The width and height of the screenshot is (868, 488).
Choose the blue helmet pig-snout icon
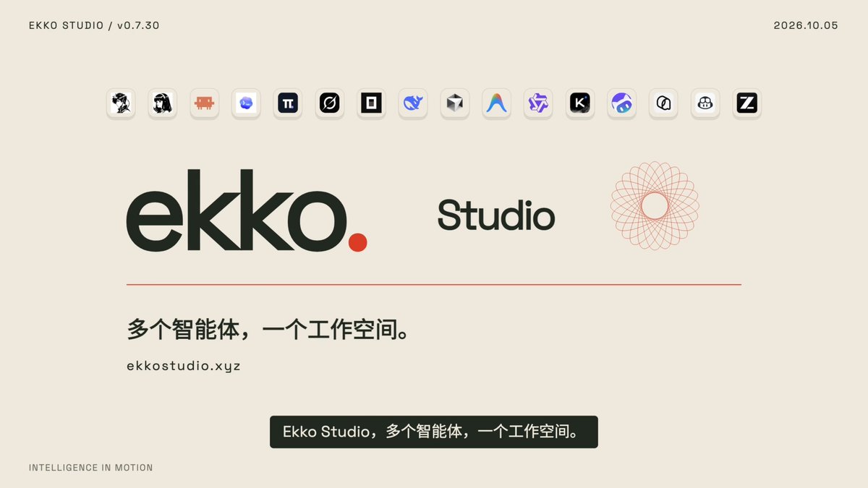click(622, 103)
